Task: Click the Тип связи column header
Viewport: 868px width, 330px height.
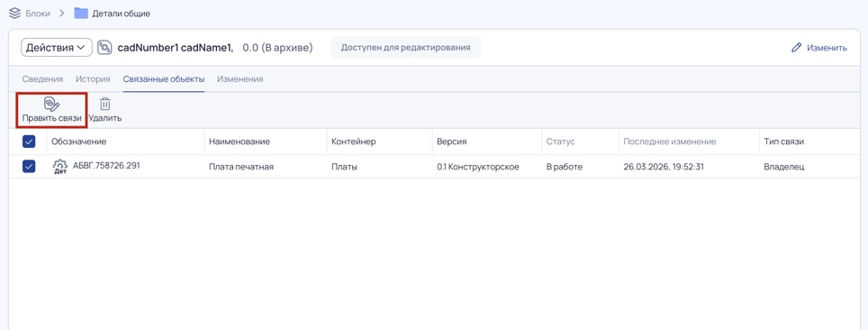Action: pyautogui.click(x=784, y=142)
